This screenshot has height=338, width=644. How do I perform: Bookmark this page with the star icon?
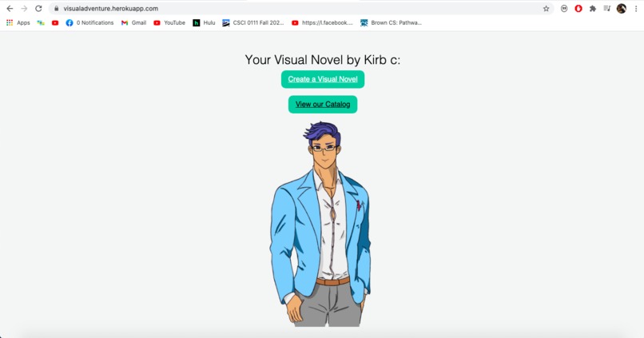(546, 9)
